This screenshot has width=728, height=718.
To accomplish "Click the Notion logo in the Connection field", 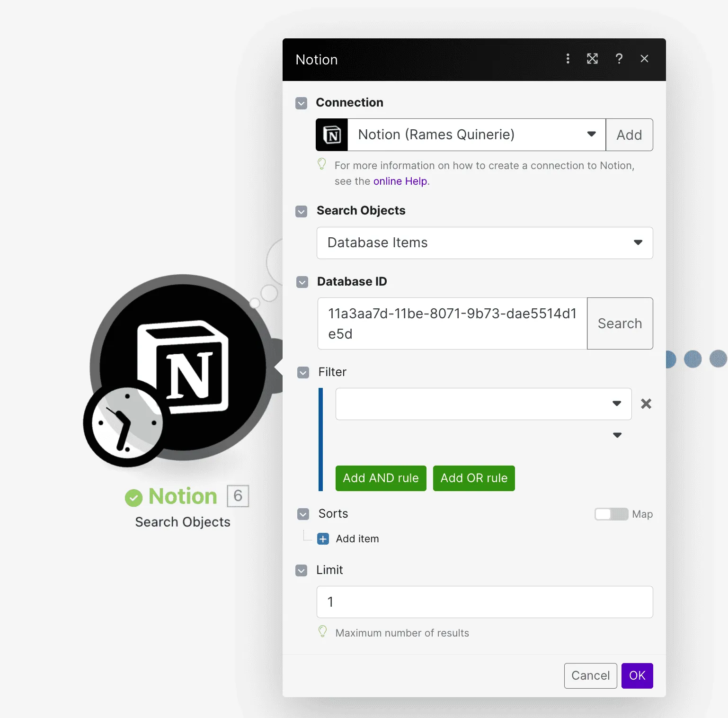I will click(x=332, y=135).
